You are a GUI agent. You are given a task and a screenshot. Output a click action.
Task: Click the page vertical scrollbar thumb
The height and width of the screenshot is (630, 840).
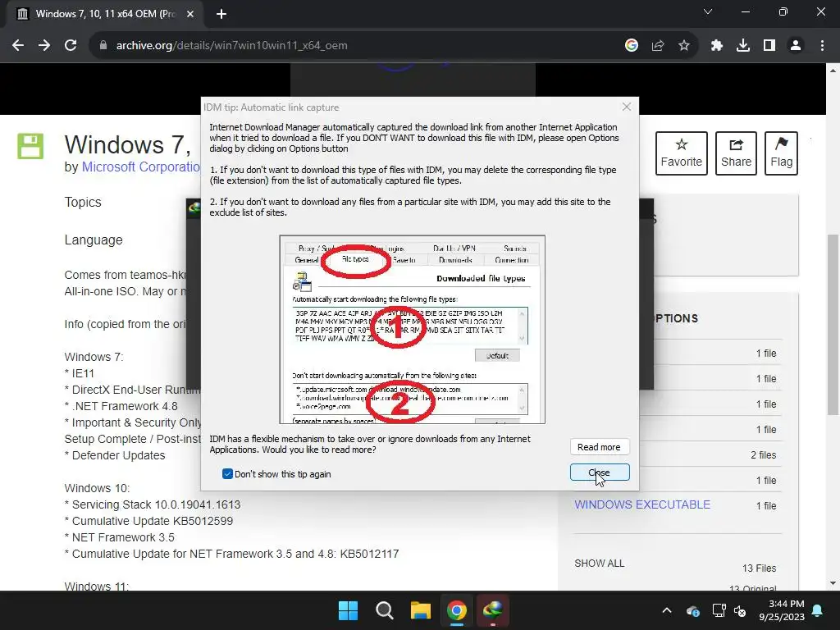pos(833,324)
